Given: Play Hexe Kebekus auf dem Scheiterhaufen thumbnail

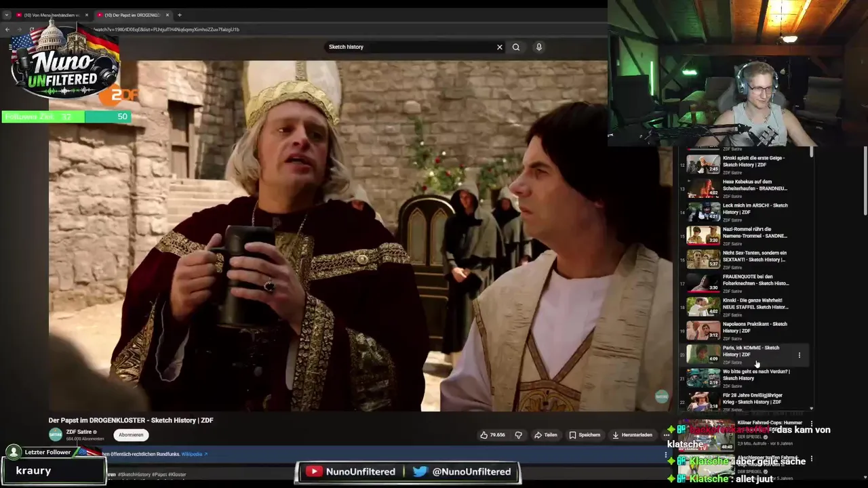Looking at the screenshot, I should tap(703, 188).
